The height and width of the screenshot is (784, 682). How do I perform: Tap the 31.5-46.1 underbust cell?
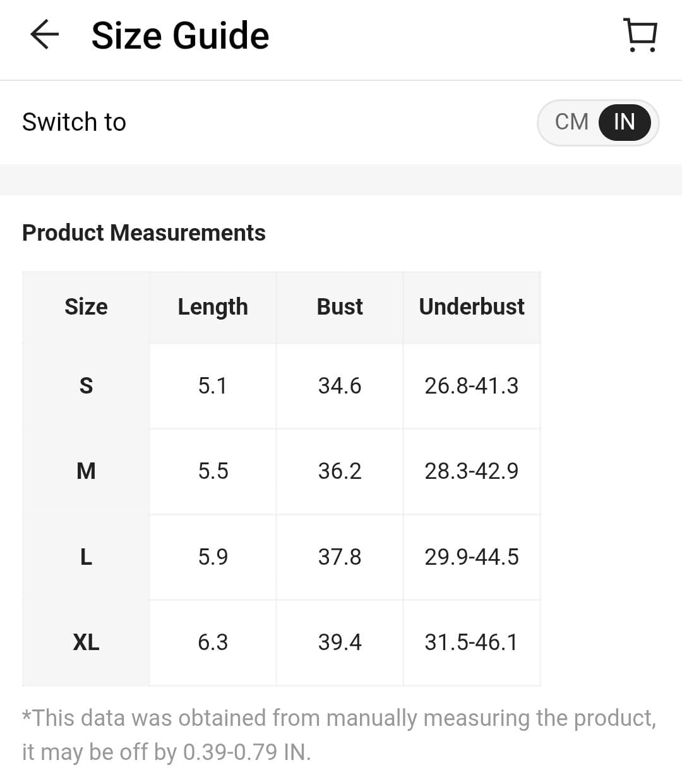(x=472, y=642)
